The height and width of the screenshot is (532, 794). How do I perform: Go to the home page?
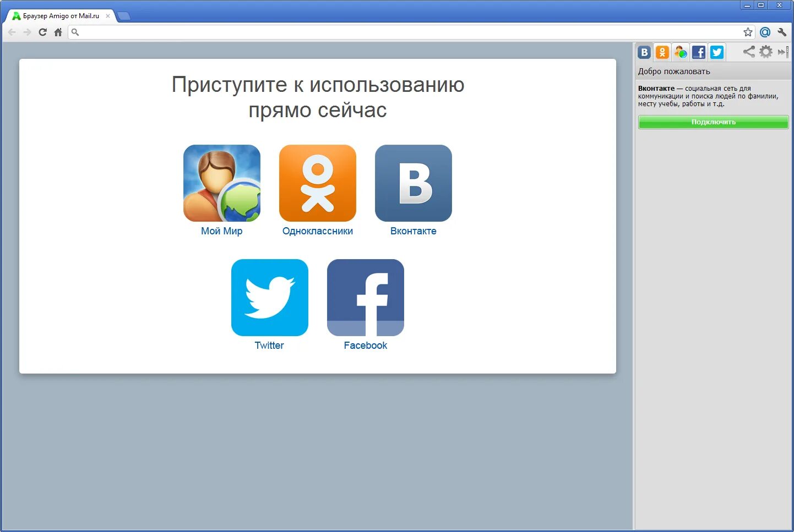[x=58, y=32]
